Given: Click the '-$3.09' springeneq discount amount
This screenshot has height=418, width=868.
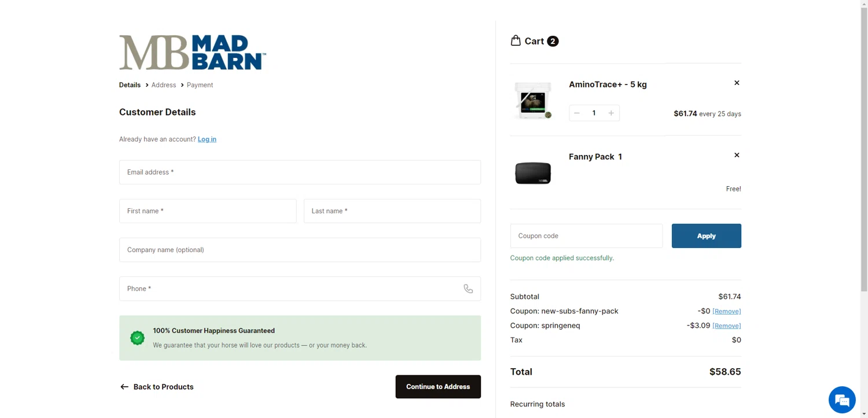Looking at the screenshot, I should pyautogui.click(x=698, y=325).
